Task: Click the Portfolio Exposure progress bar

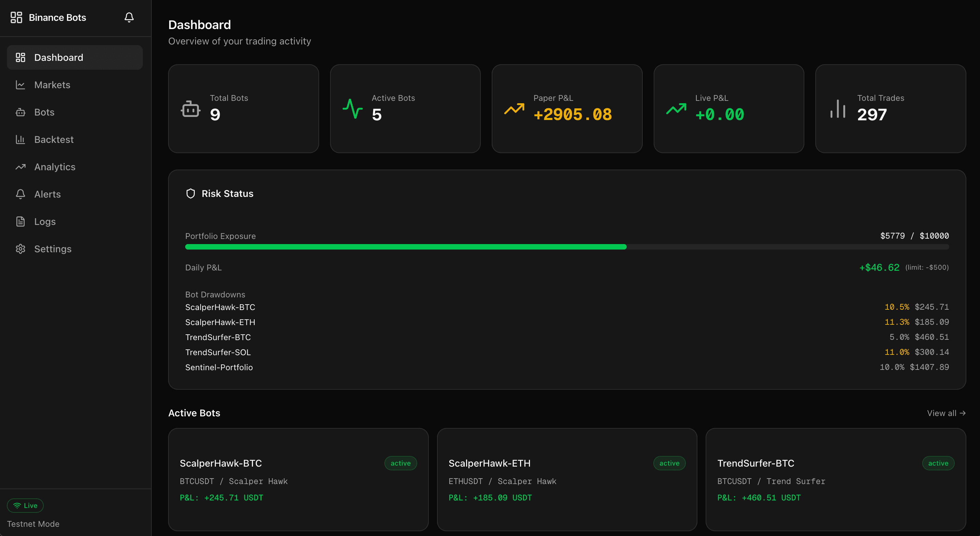Action: [567, 247]
